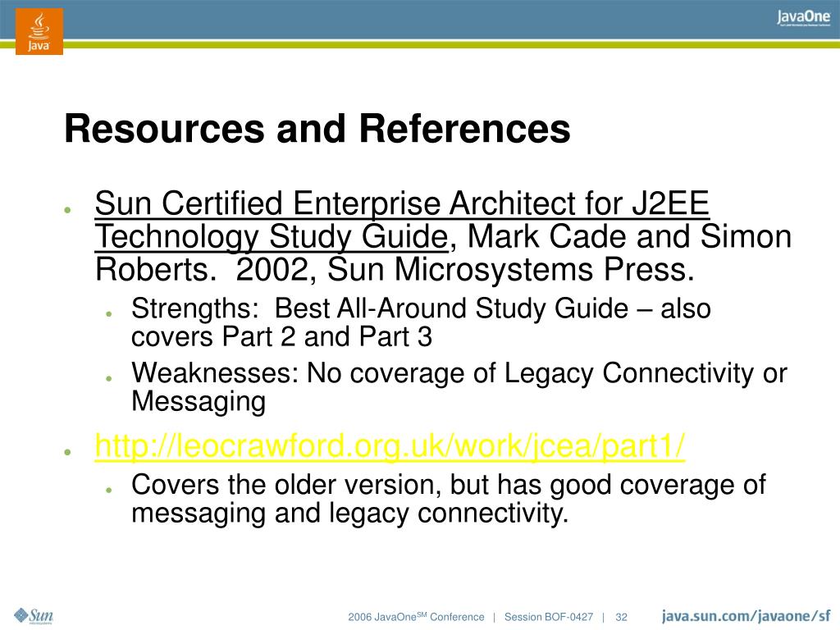Screen dimensions: 840x630
Task: Click the 'Strengths: Best All-Around Study Guide' line
Action: click(x=421, y=308)
